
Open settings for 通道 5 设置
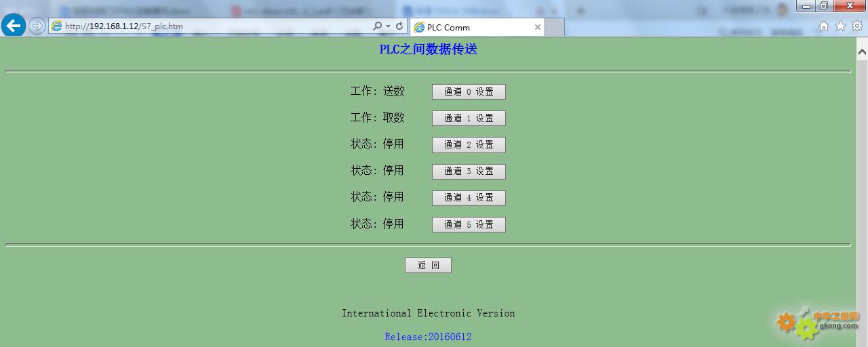pos(469,224)
